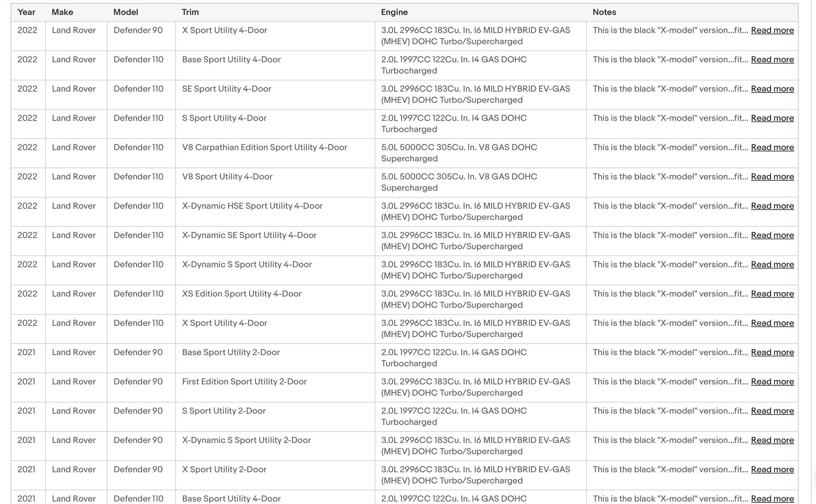Open Read more for 2022 Defender 90 X Sport Utility
The height and width of the screenshot is (504, 816).
point(772,30)
